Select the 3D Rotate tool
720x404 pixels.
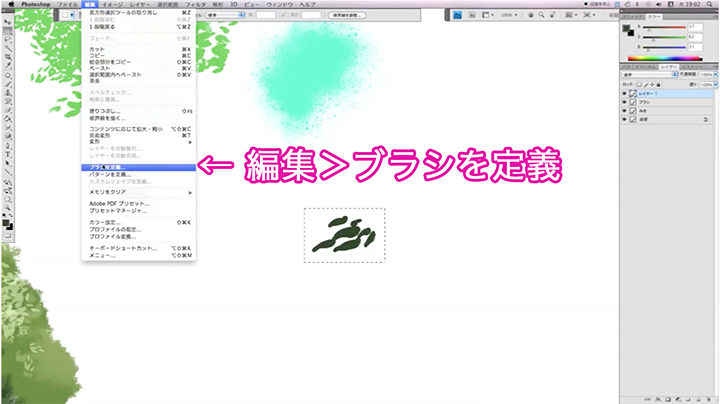coord(8,182)
